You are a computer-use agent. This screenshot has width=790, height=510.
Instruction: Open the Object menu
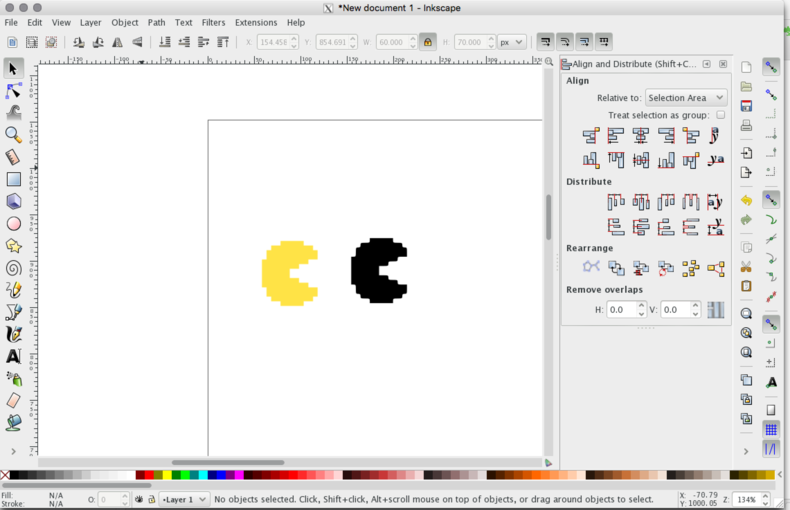pos(124,22)
